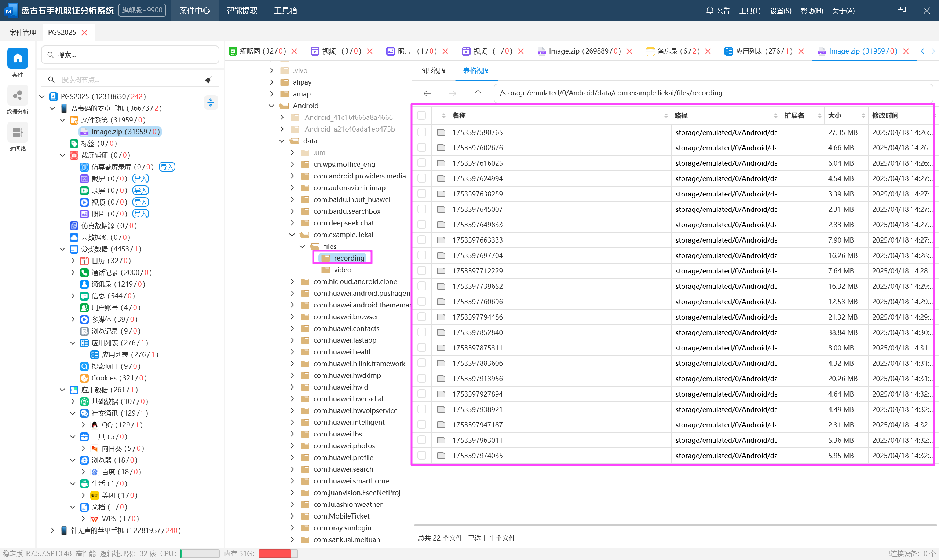
Task: Sort table by 名称 column header
Action: point(560,115)
